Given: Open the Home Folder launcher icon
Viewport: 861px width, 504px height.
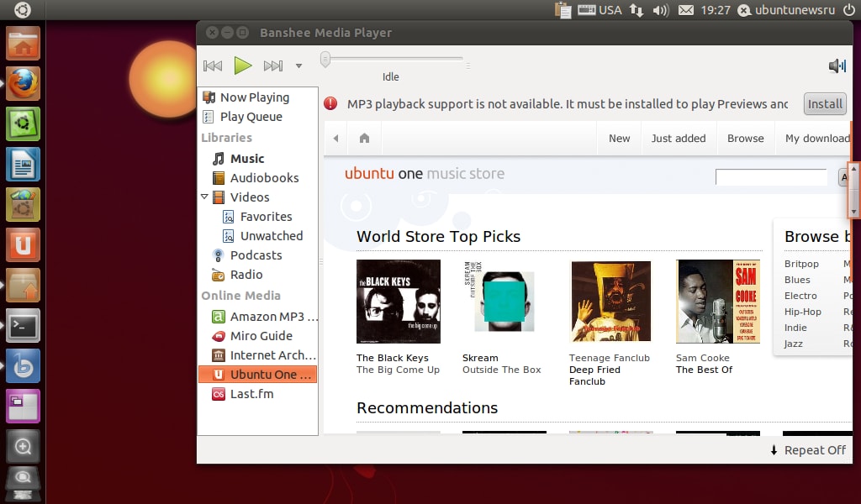Looking at the screenshot, I should click(23, 44).
